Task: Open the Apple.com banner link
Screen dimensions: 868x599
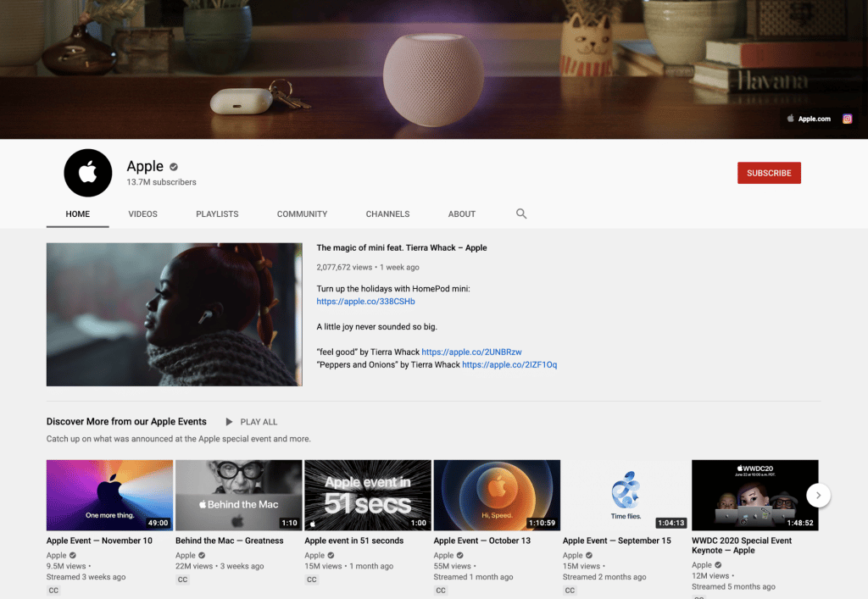Action: (809, 119)
